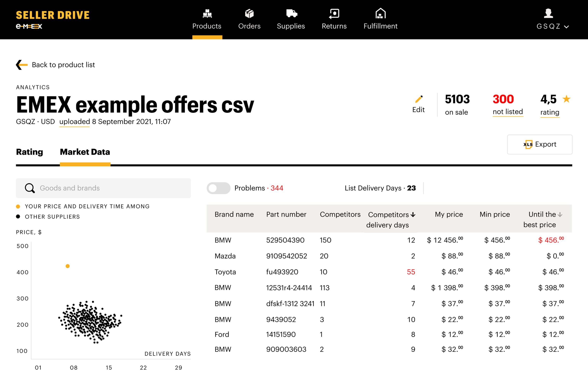This screenshot has height=390, width=588.
Task: Select the Market Data tab
Action: tap(85, 152)
